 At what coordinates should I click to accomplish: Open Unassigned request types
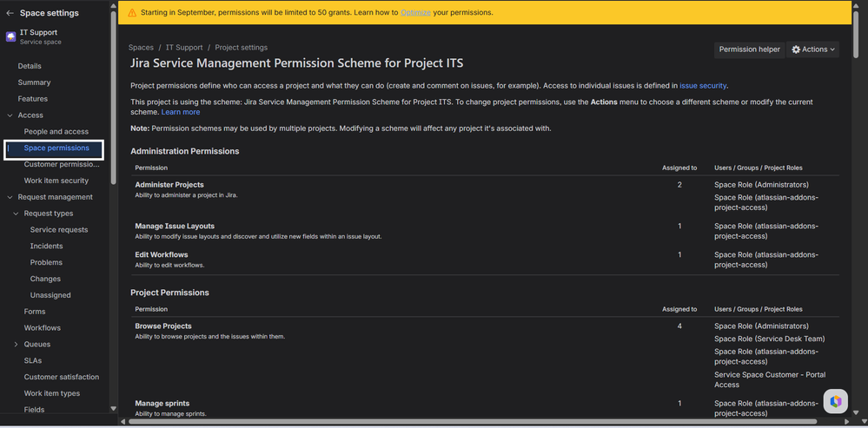[50, 295]
